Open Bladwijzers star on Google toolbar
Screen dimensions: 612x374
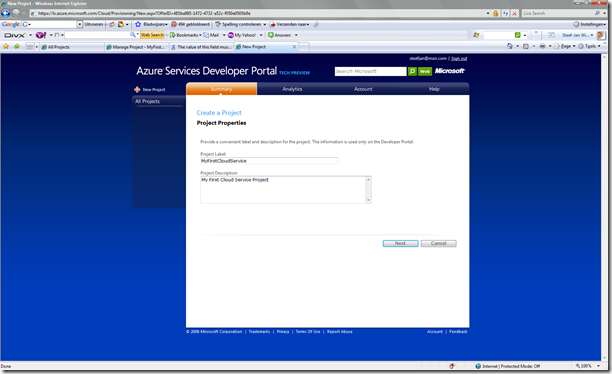tap(138, 24)
